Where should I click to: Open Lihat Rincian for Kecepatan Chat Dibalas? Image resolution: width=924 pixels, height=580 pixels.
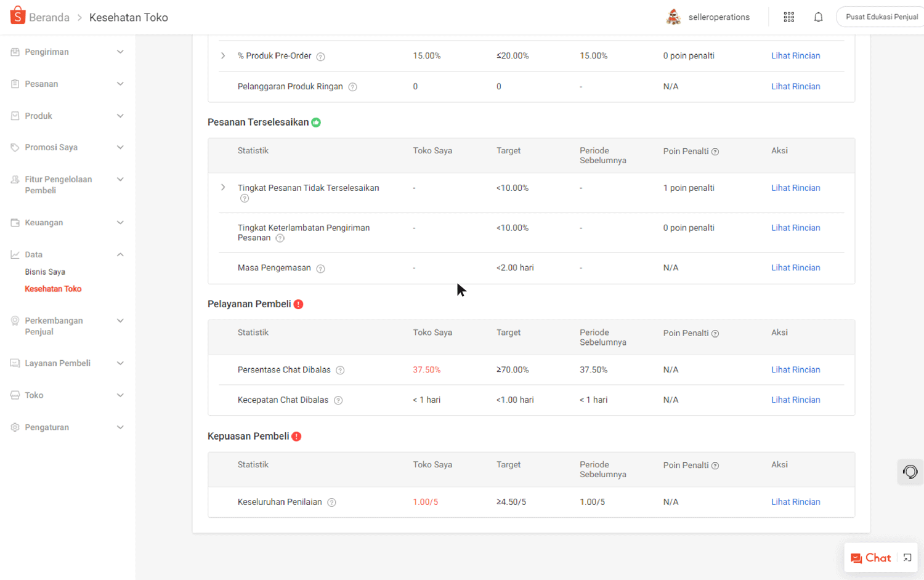tap(795, 400)
